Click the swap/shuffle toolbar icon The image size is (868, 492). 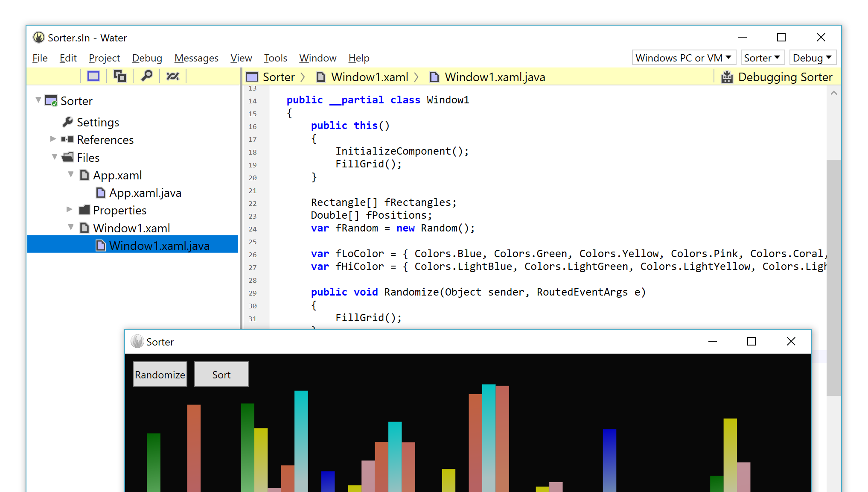[x=173, y=76]
